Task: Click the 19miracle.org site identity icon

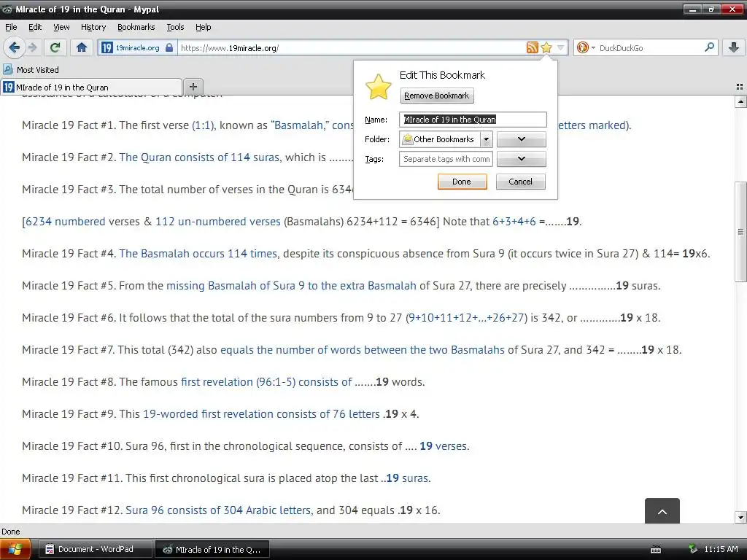Action: click(107, 47)
